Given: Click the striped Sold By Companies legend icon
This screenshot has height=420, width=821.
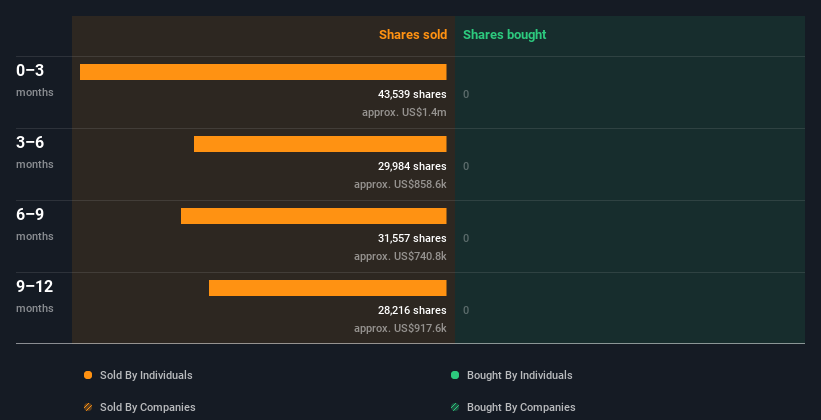Looking at the screenshot, I should [x=88, y=407].
